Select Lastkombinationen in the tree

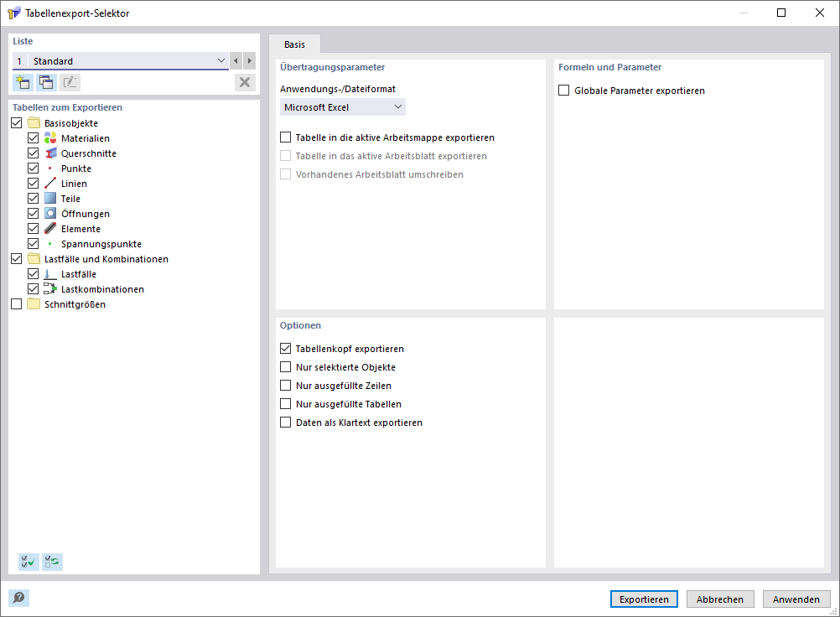click(x=102, y=289)
